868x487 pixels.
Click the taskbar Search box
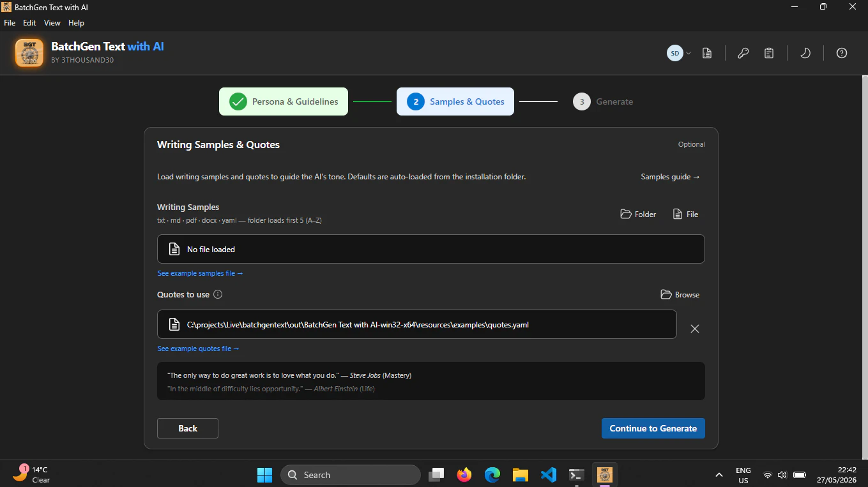point(350,475)
